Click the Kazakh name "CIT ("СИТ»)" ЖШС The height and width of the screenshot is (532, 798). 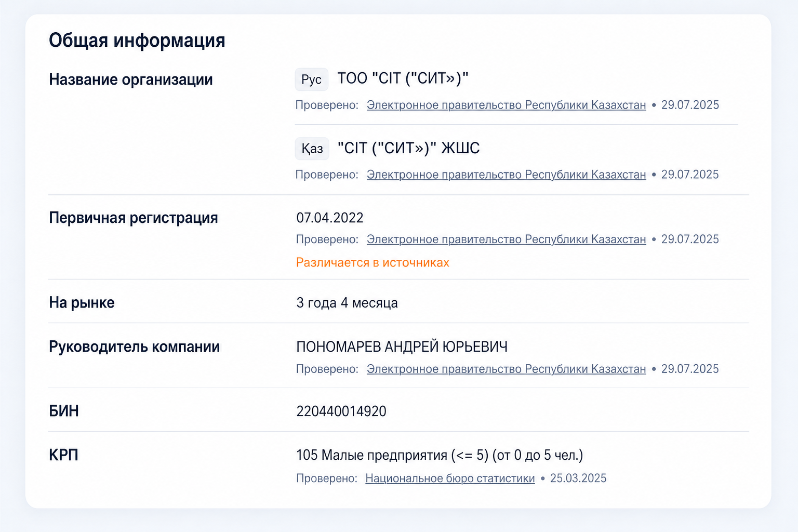(408, 148)
